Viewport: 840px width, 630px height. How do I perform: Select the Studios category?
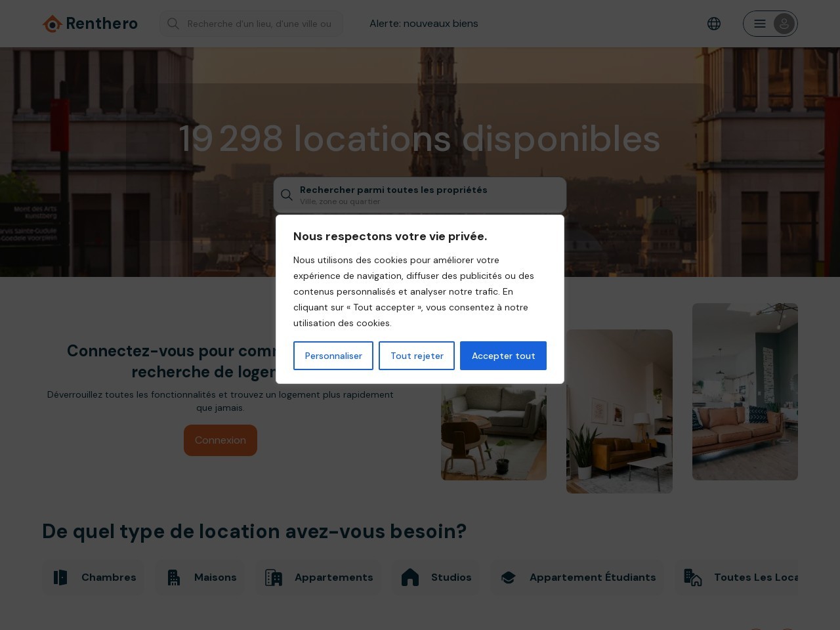[436, 577]
